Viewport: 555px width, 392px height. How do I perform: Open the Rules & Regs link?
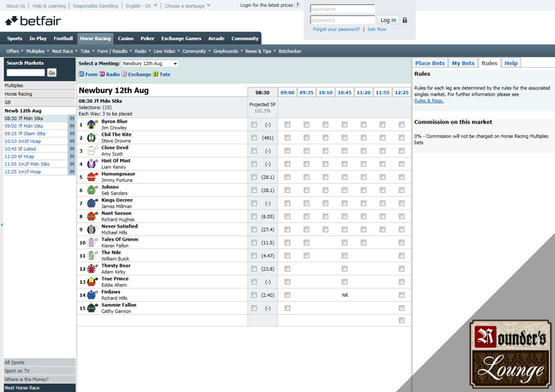(x=429, y=101)
